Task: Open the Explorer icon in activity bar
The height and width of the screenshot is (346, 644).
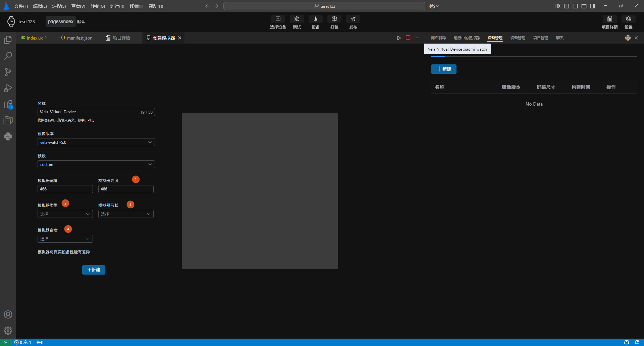Action: click(x=8, y=40)
